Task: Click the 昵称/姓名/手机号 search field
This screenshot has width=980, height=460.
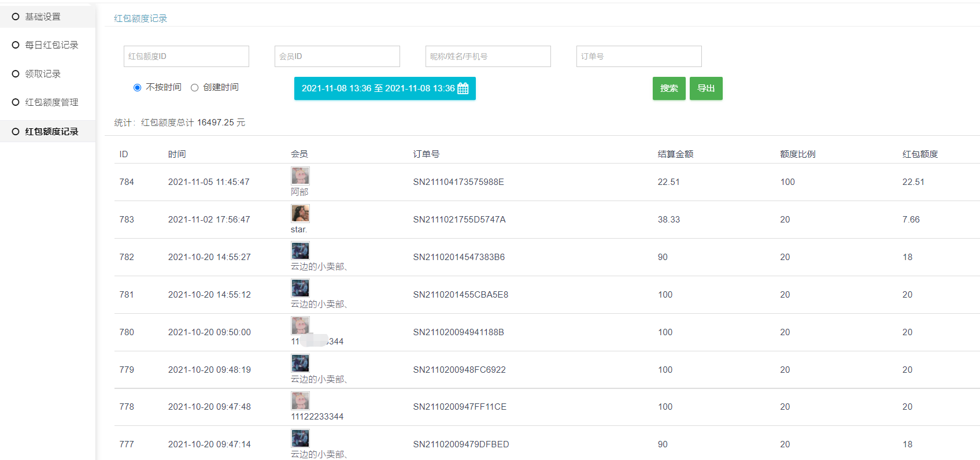Action: (x=488, y=57)
